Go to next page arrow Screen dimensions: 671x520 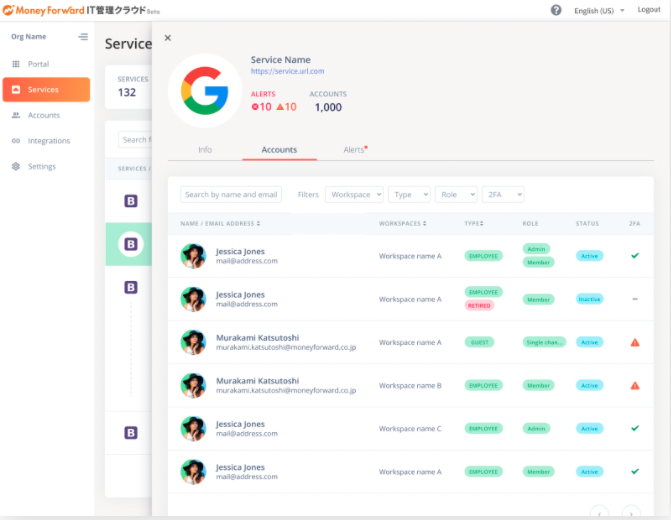(631, 513)
